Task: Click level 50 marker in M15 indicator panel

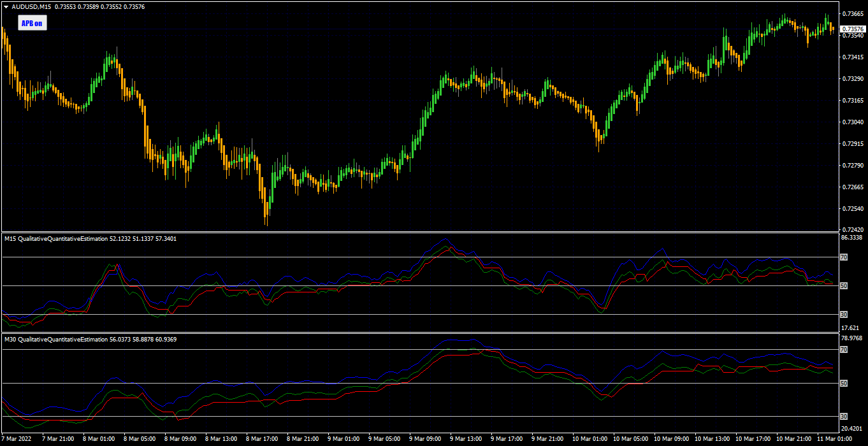Action: (x=844, y=286)
